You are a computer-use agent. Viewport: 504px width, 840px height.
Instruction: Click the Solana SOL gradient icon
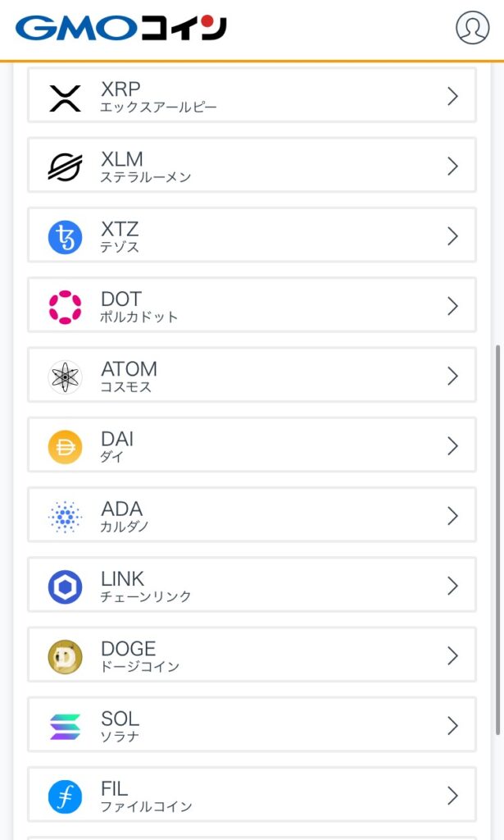pyautogui.click(x=65, y=726)
